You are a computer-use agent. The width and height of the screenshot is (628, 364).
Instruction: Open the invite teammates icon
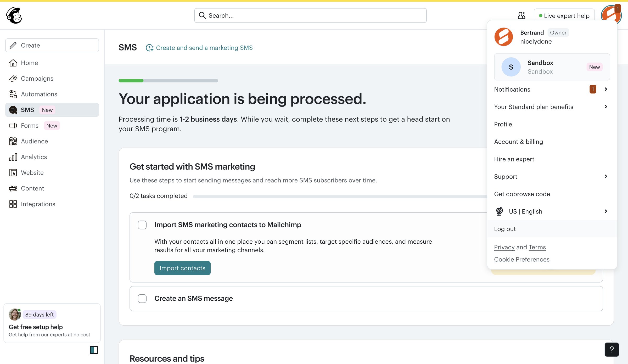[522, 15]
